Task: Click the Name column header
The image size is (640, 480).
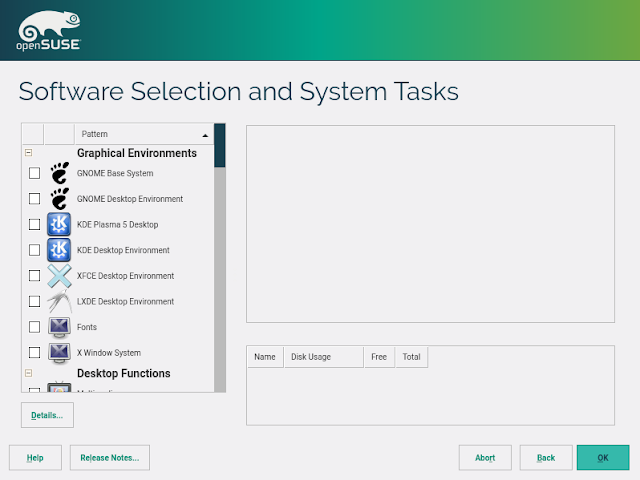Action: pos(265,357)
